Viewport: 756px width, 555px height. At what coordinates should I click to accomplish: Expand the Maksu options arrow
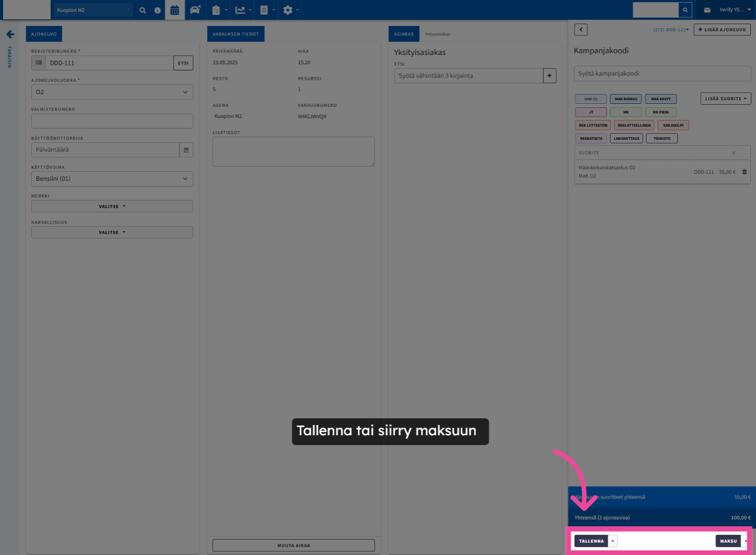point(745,541)
